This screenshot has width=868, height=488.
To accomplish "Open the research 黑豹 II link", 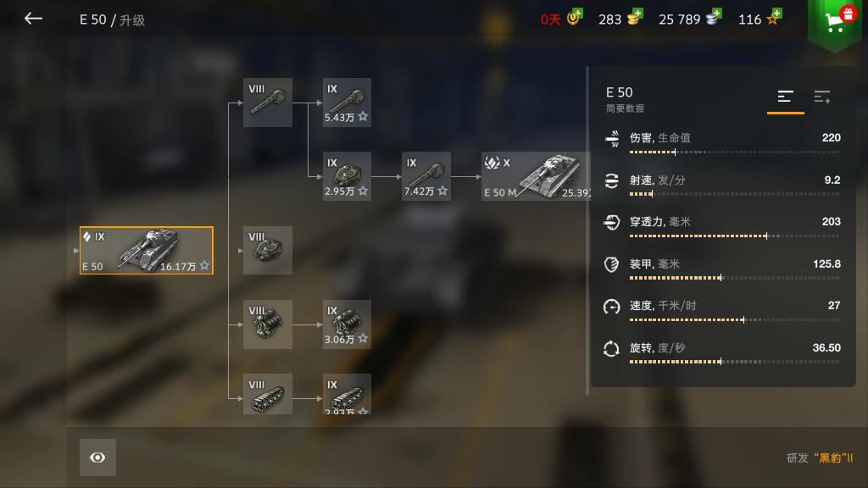I will (x=820, y=458).
